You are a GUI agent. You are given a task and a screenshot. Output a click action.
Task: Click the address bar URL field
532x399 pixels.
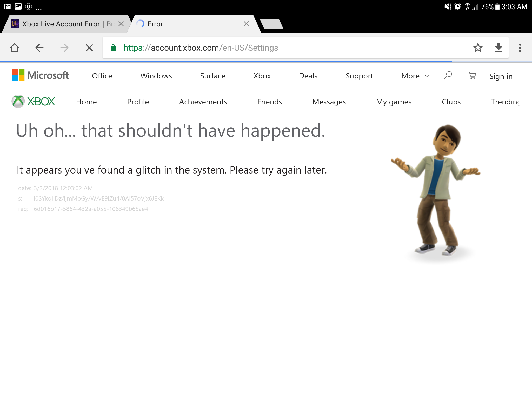point(305,48)
